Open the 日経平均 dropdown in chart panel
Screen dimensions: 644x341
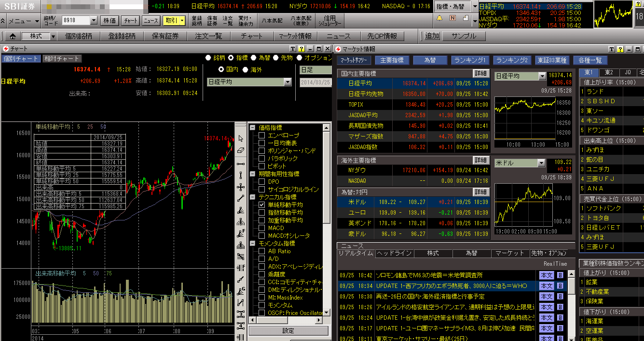[x=288, y=82]
